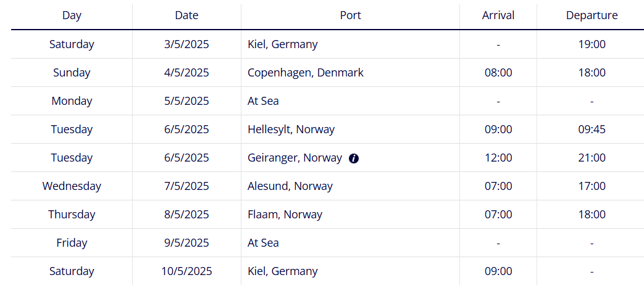
Task: Click the Departure column header
Action: pos(592,15)
